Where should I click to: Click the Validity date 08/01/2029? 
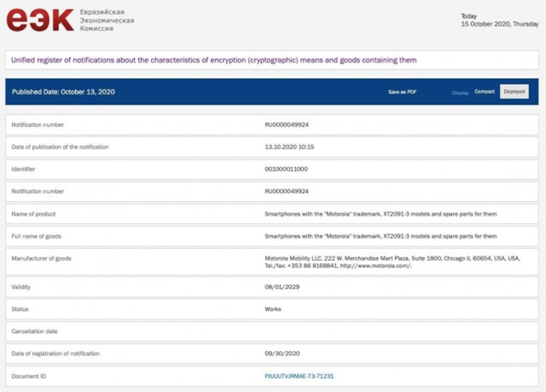point(282,287)
